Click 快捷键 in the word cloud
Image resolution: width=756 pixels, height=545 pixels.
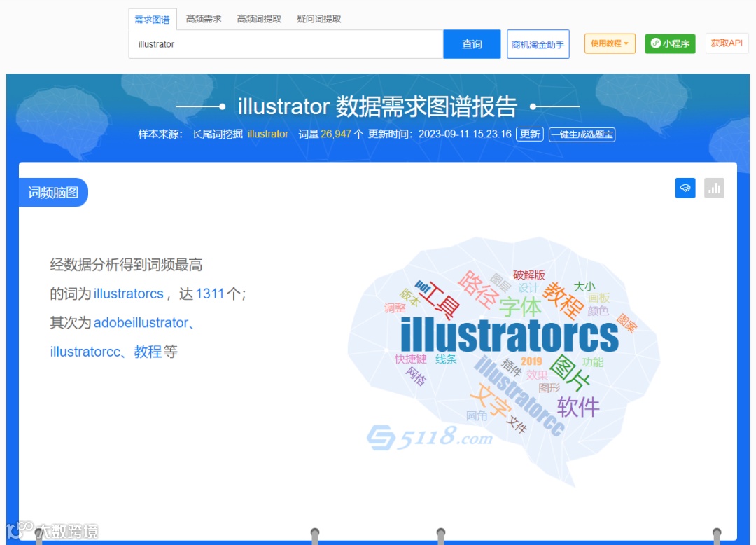411,359
